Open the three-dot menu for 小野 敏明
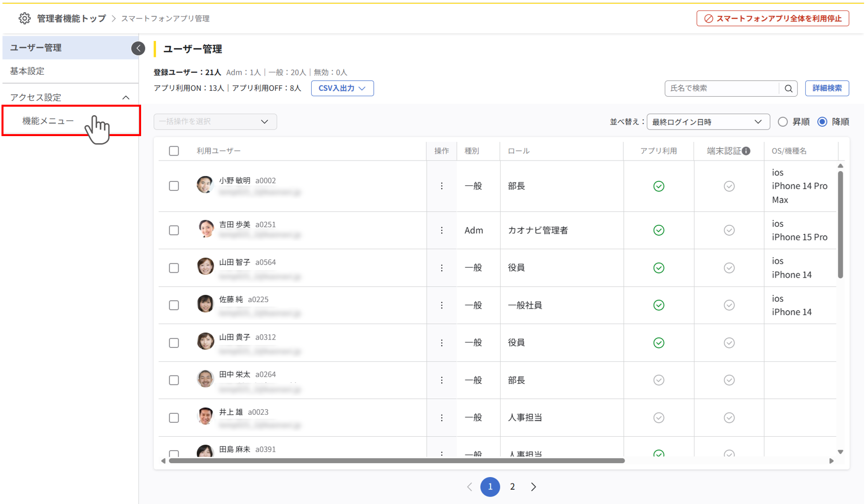 pyautogui.click(x=442, y=186)
